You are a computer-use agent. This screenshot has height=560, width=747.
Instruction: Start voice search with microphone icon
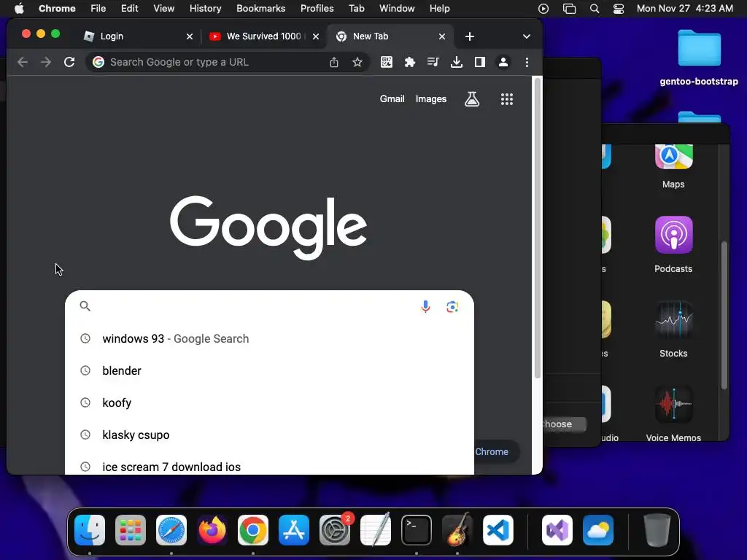[425, 306]
